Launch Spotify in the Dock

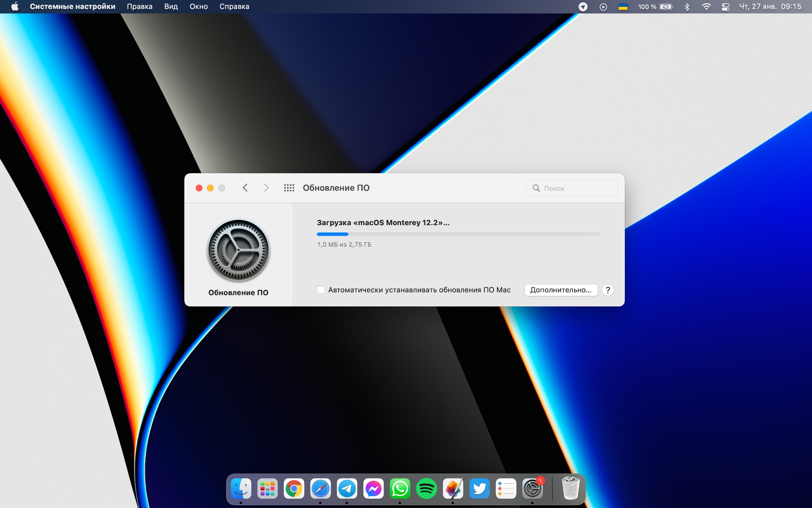pos(426,488)
